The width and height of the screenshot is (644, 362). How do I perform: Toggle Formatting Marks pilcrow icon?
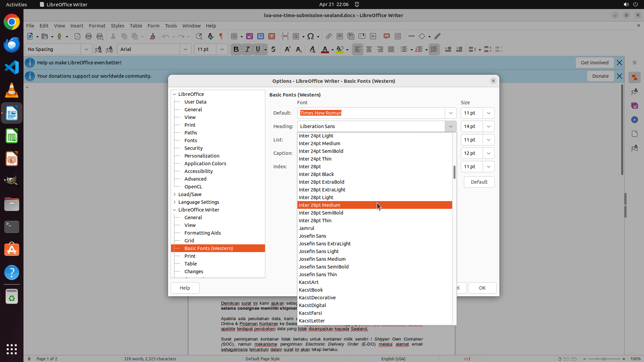pos(221,36)
